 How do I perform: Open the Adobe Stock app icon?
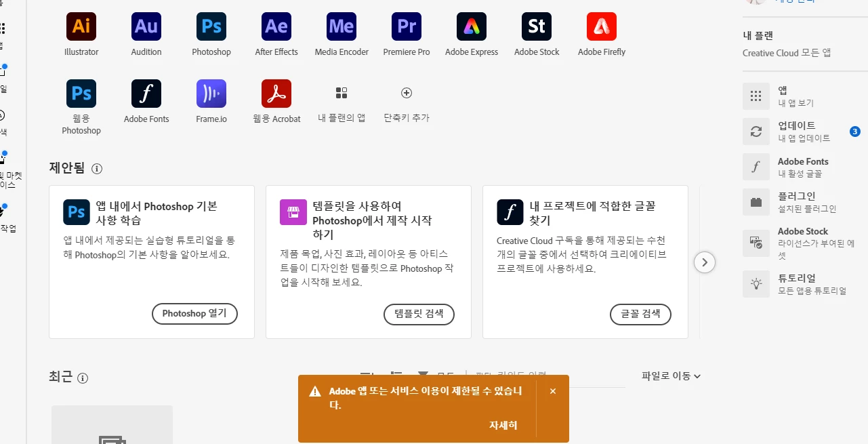point(537,26)
